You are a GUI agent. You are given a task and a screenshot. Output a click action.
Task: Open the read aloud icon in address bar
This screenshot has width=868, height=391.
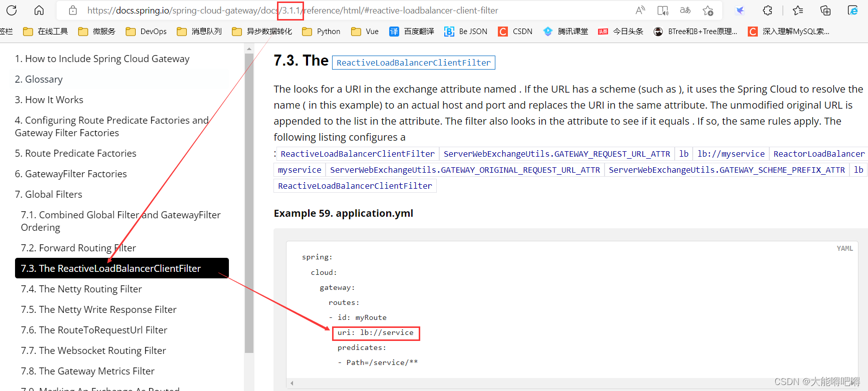pos(640,10)
